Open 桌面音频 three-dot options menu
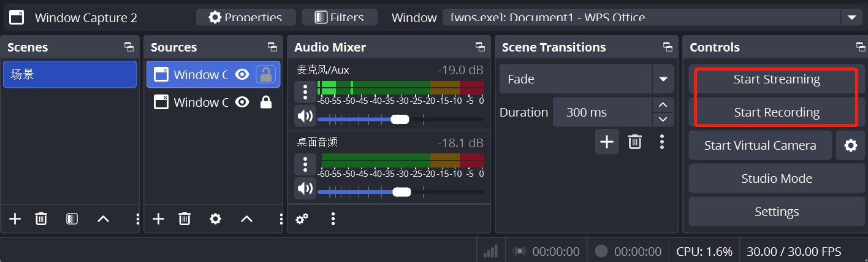 click(305, 164)
